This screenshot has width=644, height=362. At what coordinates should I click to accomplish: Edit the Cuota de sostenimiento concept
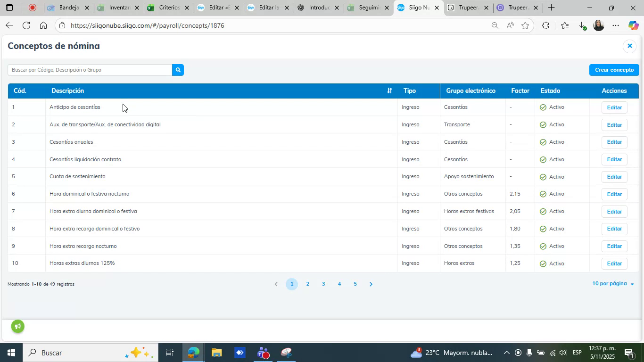click(614, 177)
